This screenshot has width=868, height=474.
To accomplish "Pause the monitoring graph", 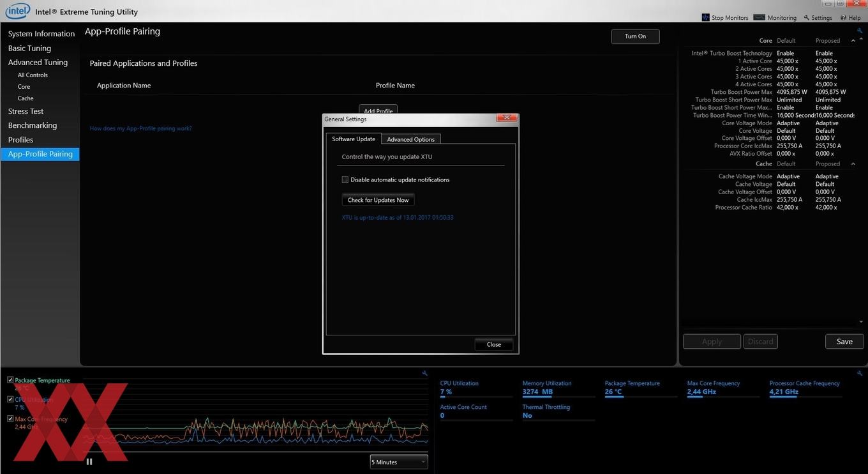I will click(x=89, y=461).
